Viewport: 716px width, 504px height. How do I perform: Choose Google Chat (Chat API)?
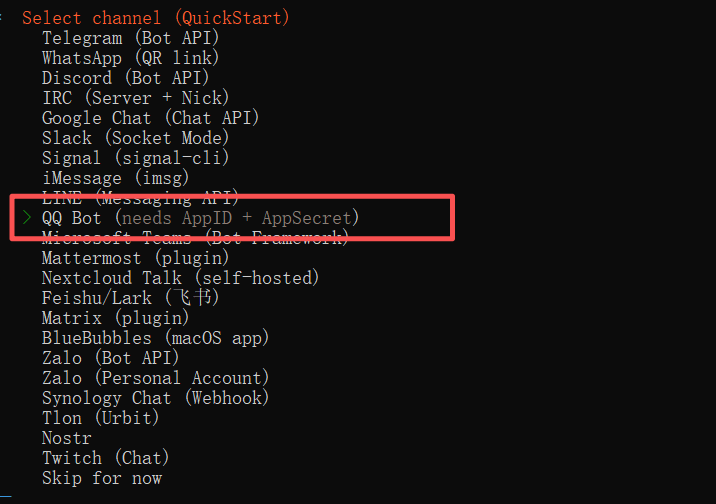150,118
